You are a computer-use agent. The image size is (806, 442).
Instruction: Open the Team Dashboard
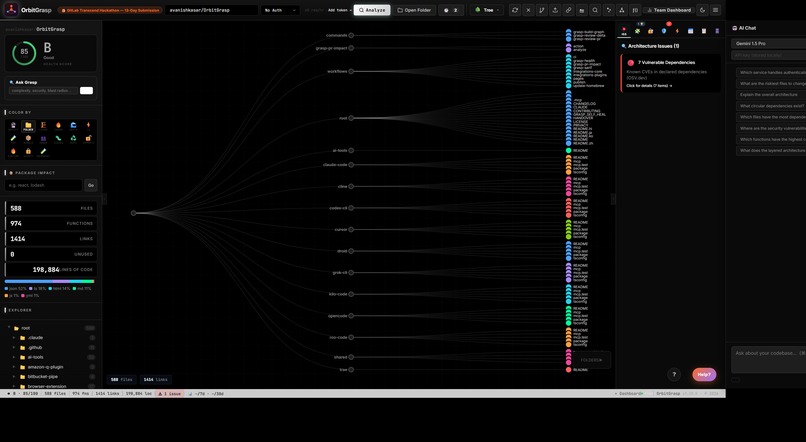tap(668, 10)
